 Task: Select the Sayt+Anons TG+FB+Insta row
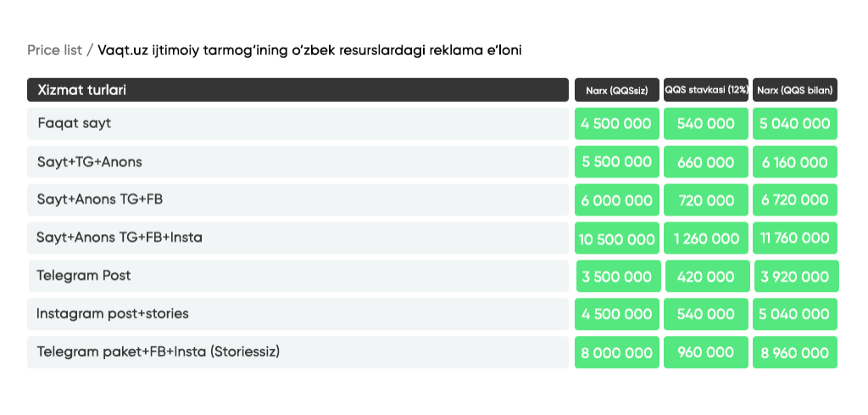click(298, 238)
